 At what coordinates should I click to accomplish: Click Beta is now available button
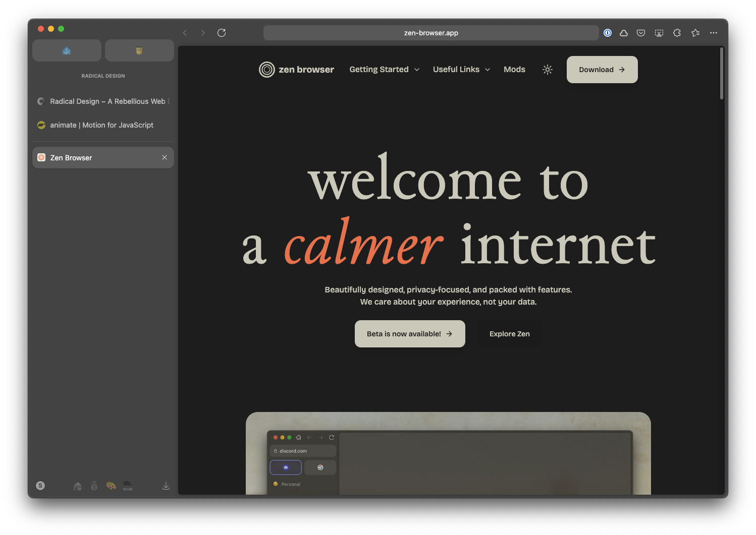410,334
